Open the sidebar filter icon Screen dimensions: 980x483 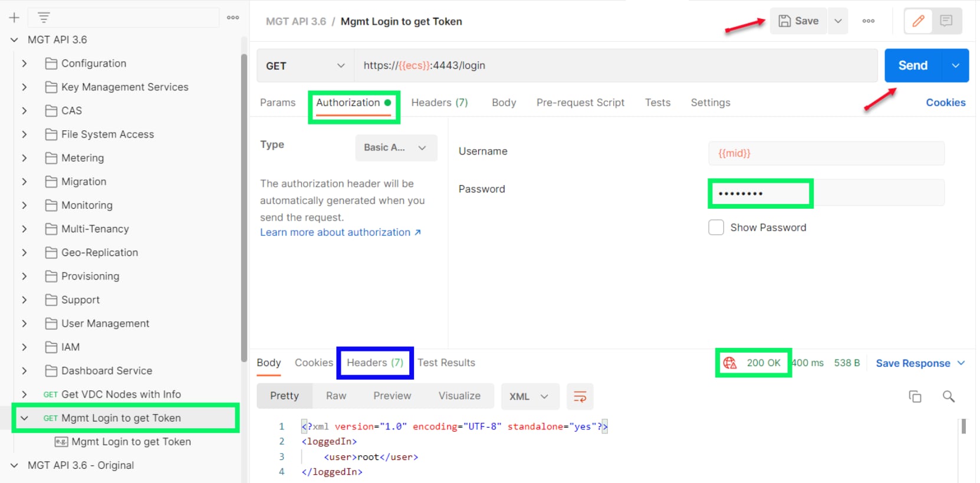44,18
